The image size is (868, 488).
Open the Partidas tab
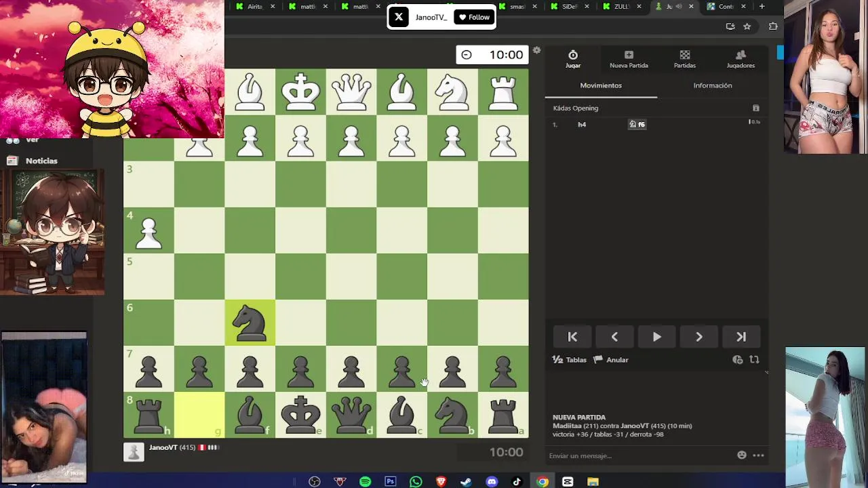pyautogui.click(x=685, y=59)
